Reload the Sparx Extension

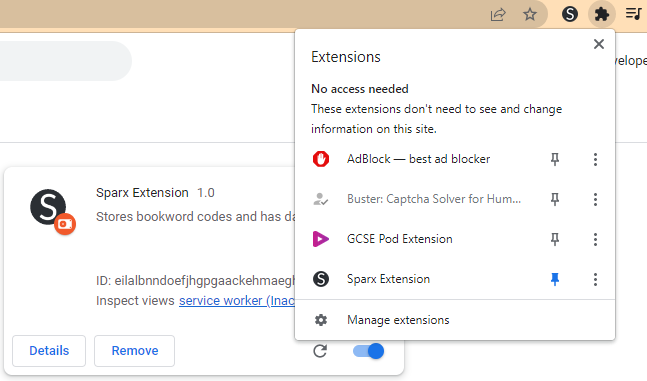pos(320,351)
